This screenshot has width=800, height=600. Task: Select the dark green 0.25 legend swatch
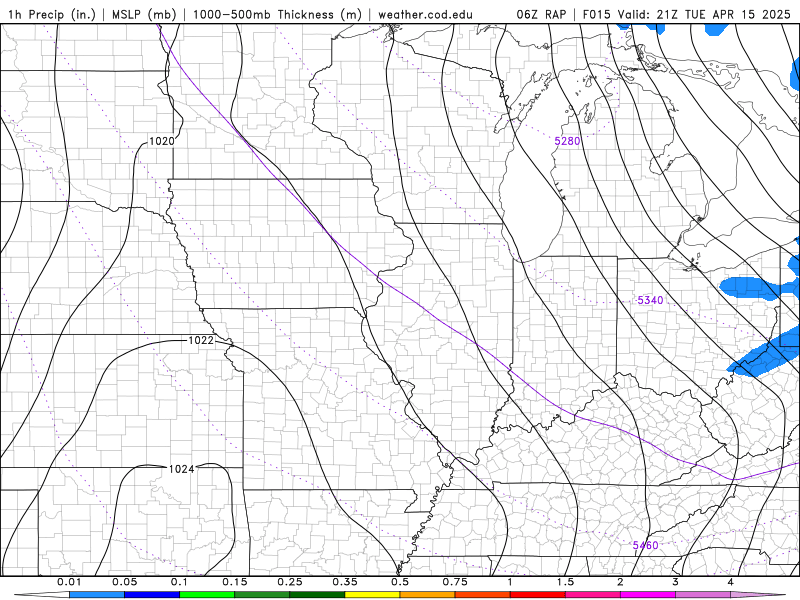317,595
